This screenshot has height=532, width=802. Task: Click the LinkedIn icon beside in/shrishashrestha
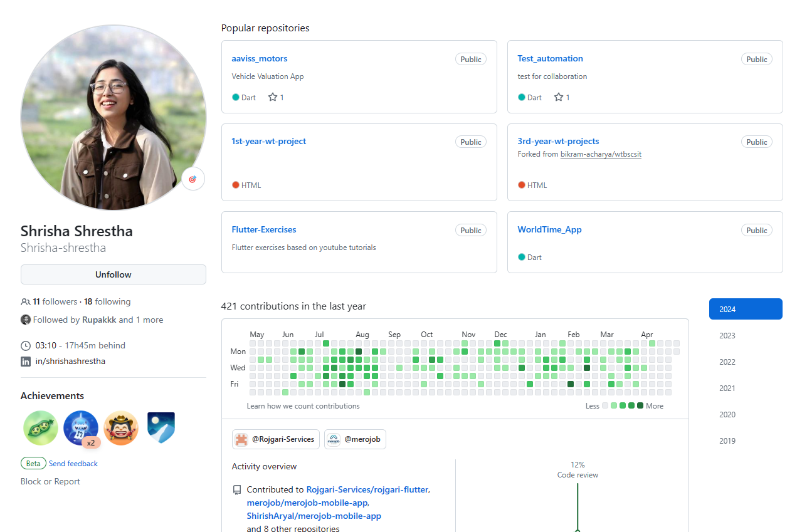(25, 361)
